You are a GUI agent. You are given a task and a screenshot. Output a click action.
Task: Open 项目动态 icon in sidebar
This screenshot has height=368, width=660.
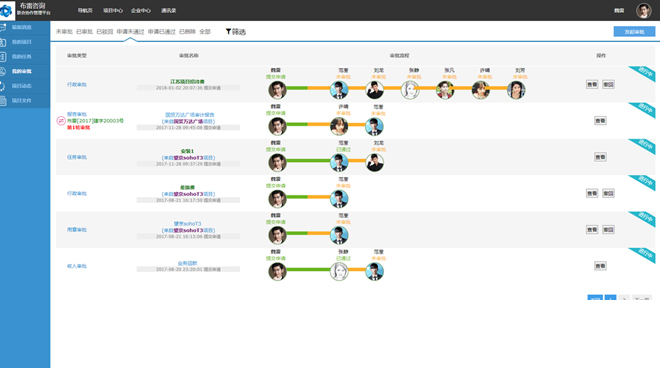[x=3, y=86]
